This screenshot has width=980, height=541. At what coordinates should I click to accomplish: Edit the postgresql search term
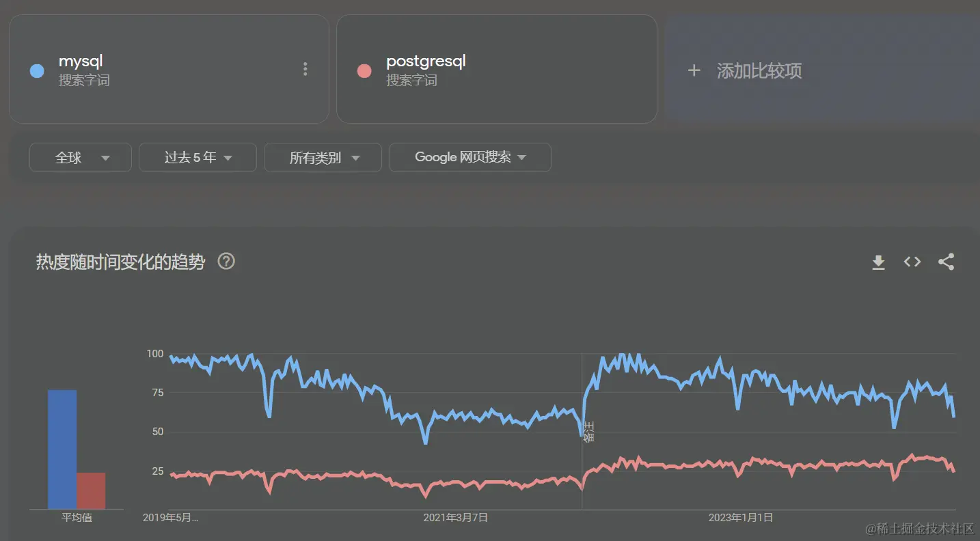(x=426, y=61)
